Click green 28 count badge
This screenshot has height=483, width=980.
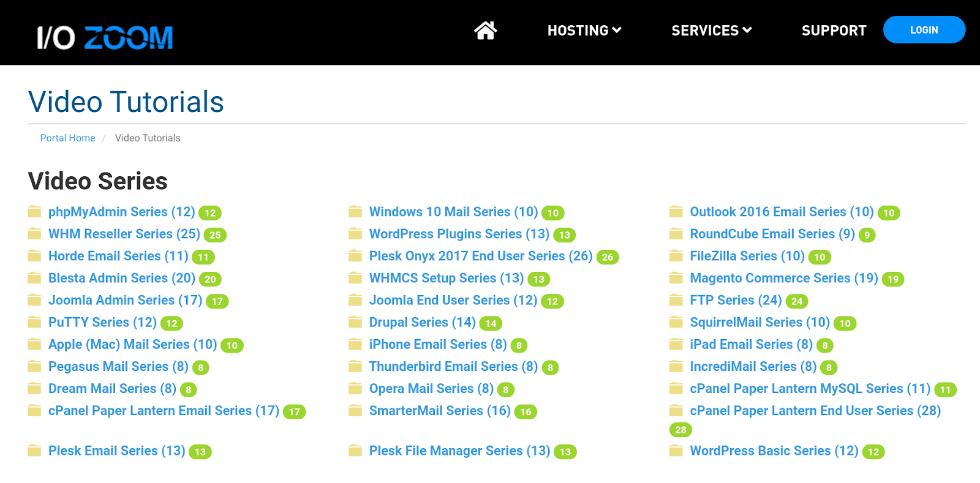point(680,430)
